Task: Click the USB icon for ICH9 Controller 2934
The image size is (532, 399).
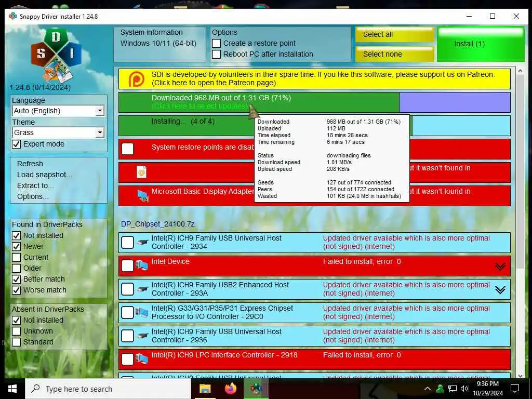Action: pos(143,242)
